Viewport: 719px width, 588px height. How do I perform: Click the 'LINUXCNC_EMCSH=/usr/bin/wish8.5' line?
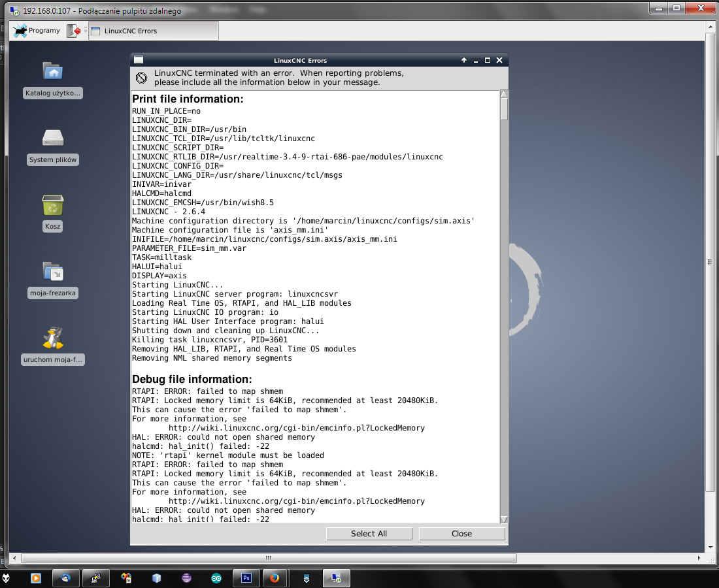(203, 202)
